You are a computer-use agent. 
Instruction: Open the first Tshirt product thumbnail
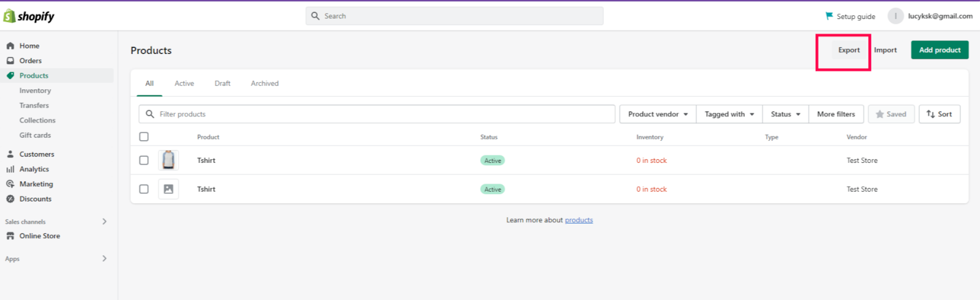tap(168, 160)
